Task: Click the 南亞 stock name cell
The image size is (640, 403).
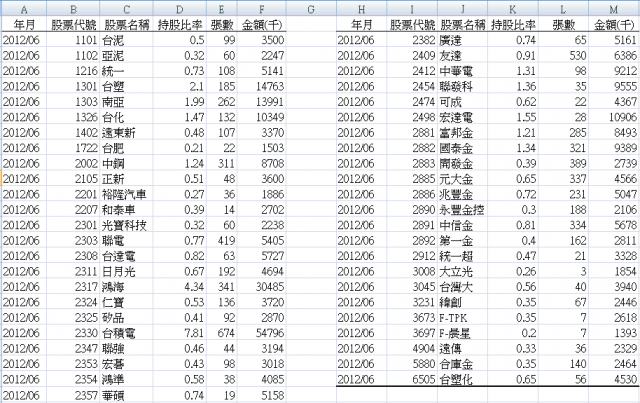Action: click(x=127, y=102)
